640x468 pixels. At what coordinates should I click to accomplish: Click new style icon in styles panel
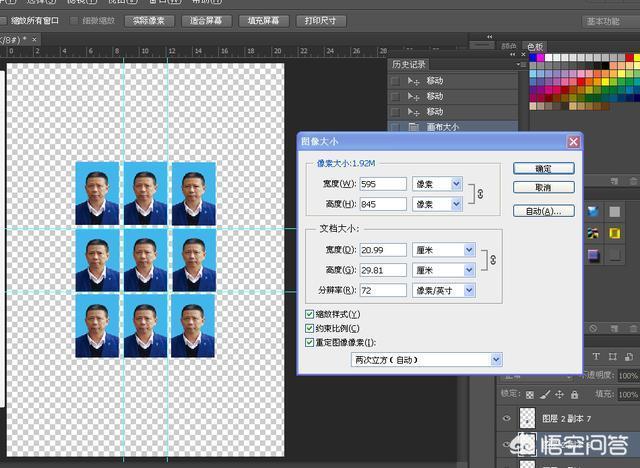[x=614, y=328]
